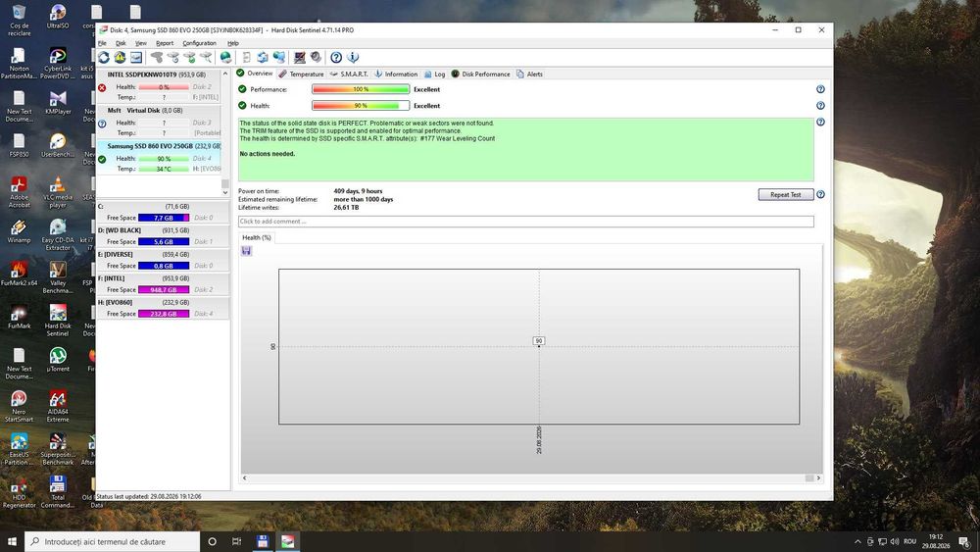Image resolution: width=980 pixels, height=552 pixels.
Task: Open the notification center icon
Action: 964,541
